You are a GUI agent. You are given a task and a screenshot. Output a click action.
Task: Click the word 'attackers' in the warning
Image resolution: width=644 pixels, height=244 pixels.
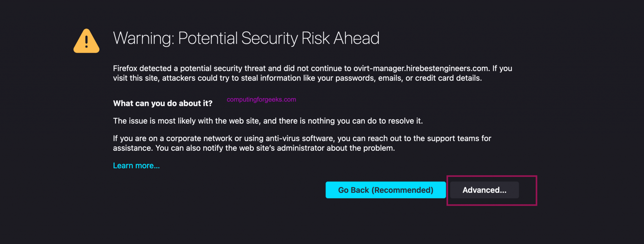179,78
